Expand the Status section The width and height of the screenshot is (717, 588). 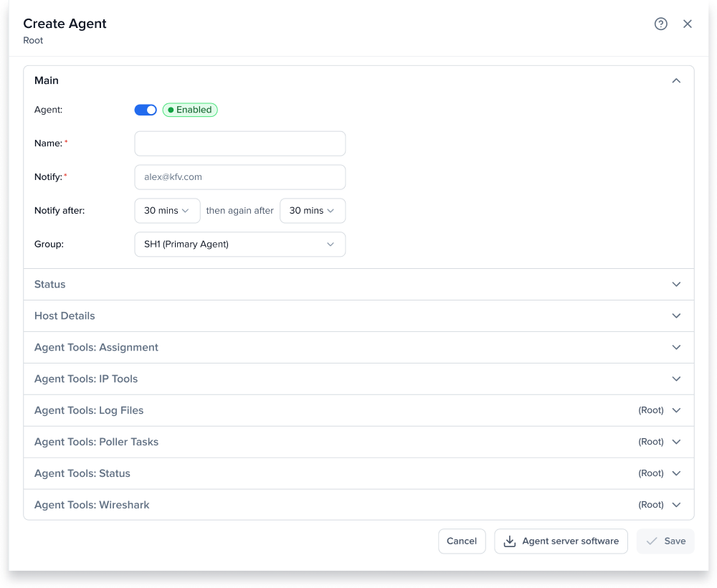click(358, 285)
